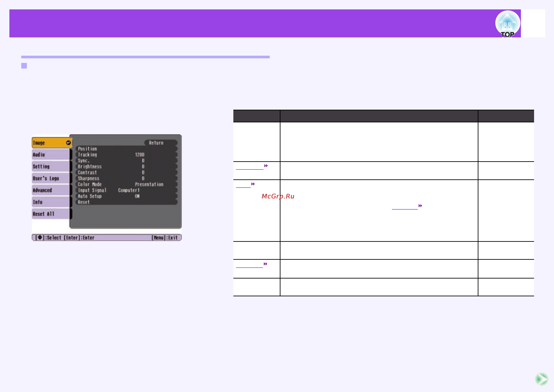554x392 pixels.
Task: Select the Brightness menu item
Action: (127, 167)
